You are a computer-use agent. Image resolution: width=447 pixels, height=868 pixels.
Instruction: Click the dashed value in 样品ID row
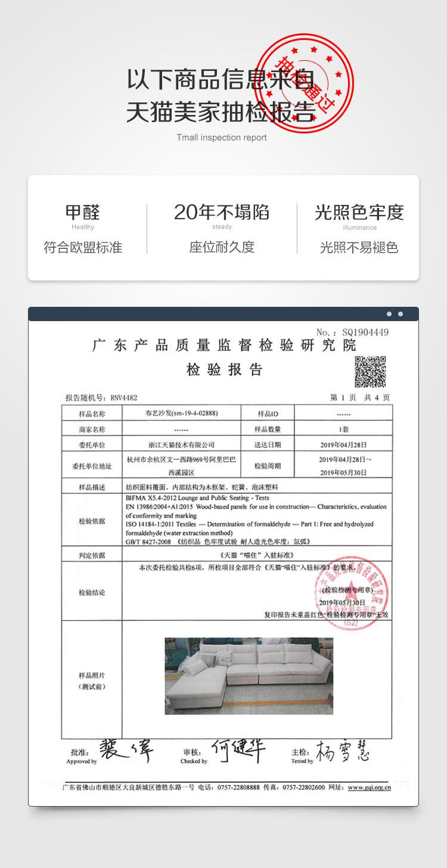pos(344,413)
